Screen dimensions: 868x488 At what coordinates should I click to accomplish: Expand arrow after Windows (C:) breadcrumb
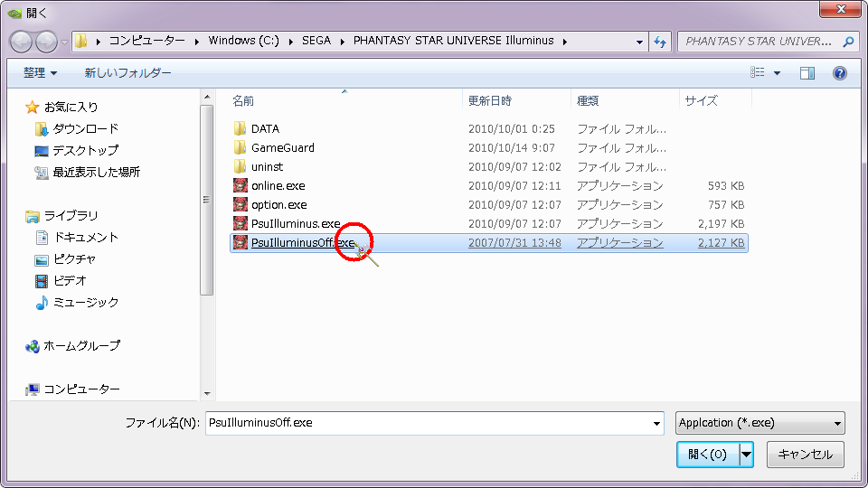pyautogui.click(x=290, y=42)
